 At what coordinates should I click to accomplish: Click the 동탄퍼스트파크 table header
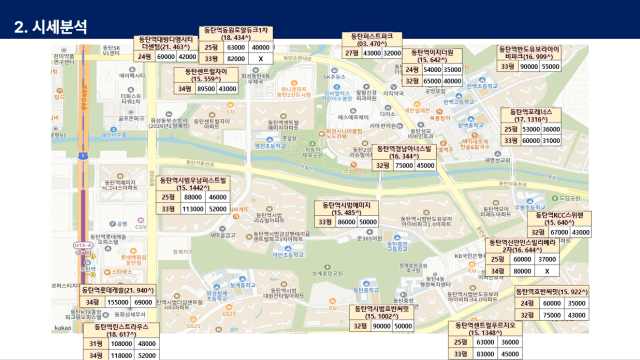tap(372, 40)
